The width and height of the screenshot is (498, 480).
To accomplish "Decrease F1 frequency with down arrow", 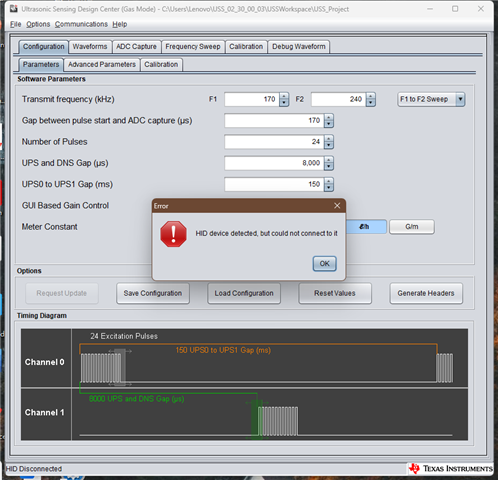I will [284, 103].
